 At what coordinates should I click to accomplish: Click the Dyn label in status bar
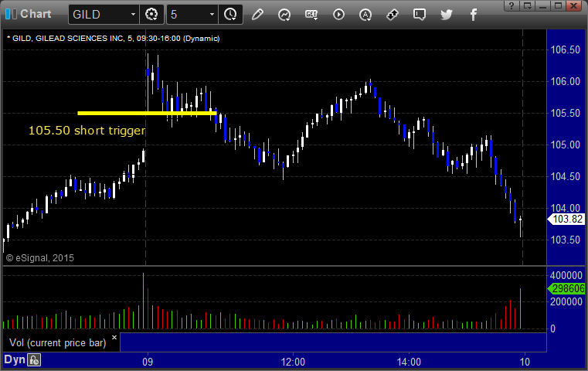14,359
